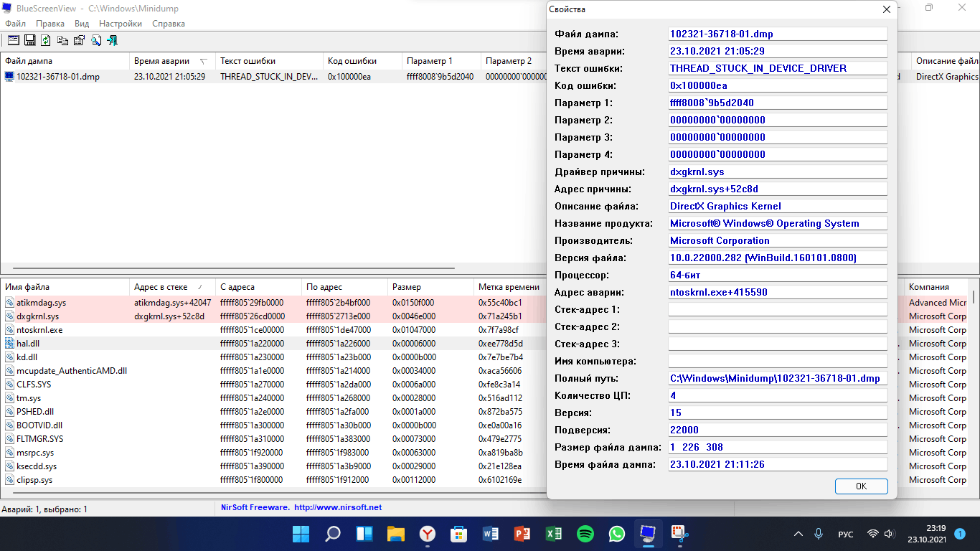
Task: Click the Exit door toolbar icon
Action: pos(112,40)
